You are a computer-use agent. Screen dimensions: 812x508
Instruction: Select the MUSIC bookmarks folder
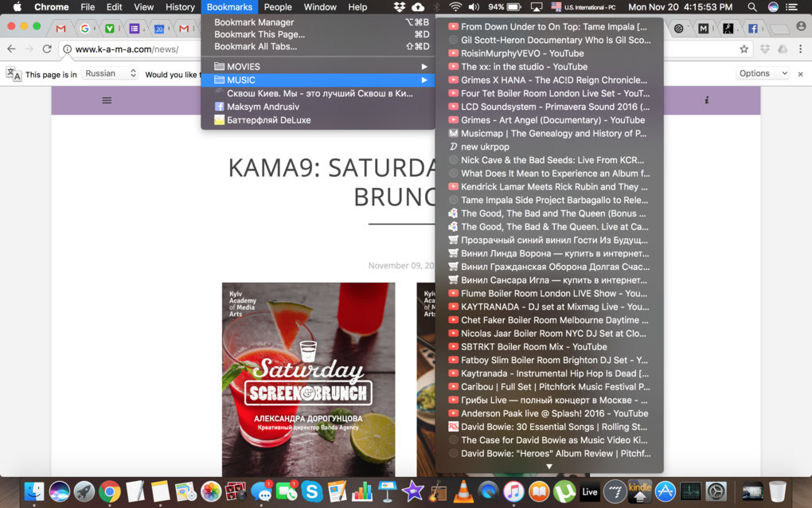(318, 80)
